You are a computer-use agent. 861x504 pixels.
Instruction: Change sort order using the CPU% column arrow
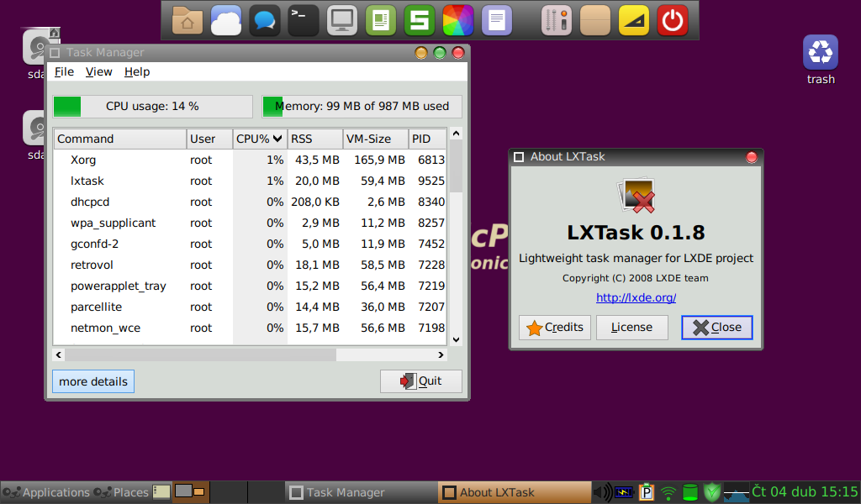[x=277, y=139]
